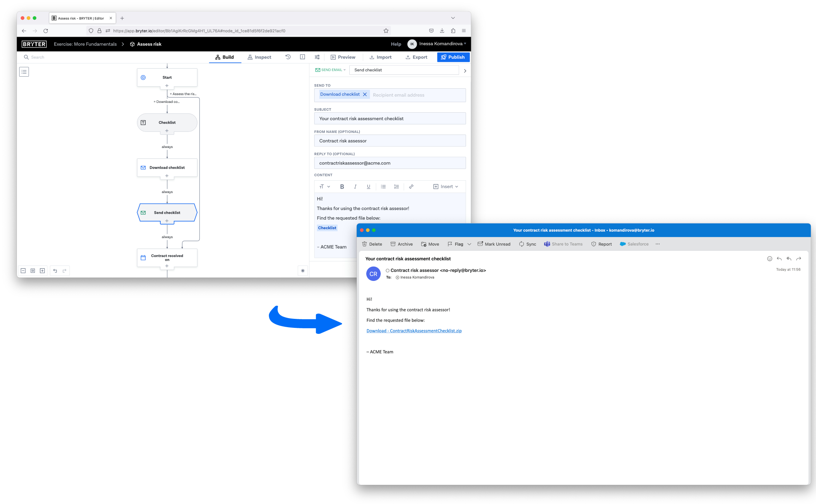This screenshot has height=504, width=816.
Task: Toggle bold in content editor
Action: (342, 187)
